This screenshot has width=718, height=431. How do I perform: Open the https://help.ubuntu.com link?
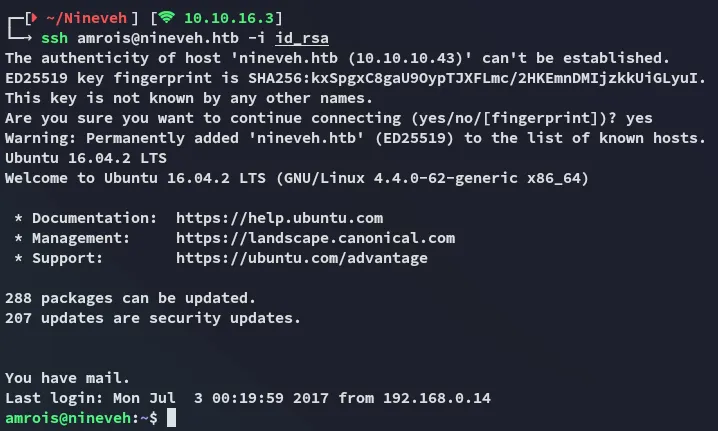tap(279, 218)
